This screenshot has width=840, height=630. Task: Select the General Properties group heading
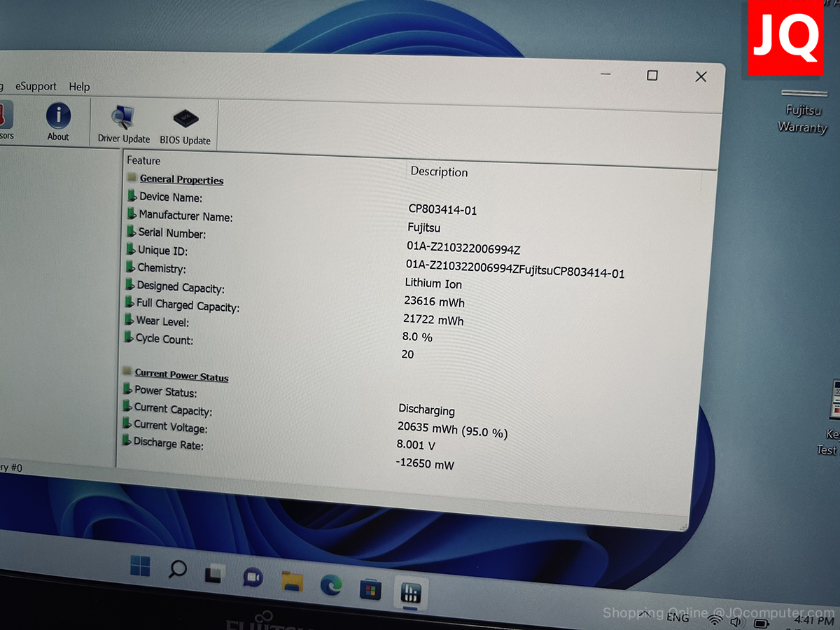[181, 180]
